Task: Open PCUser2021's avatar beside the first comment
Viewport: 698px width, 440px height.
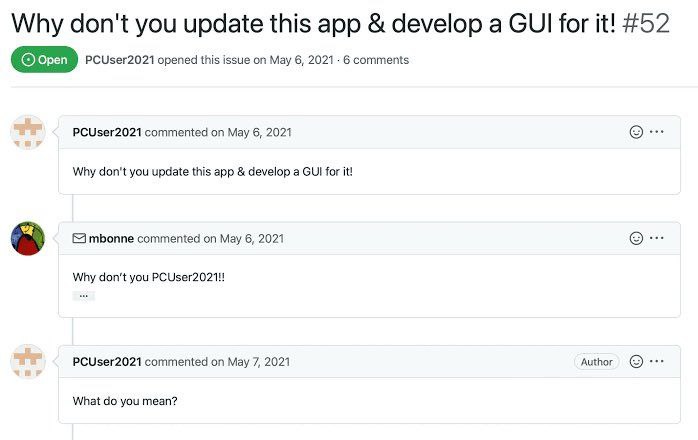Action: point(28,132)
